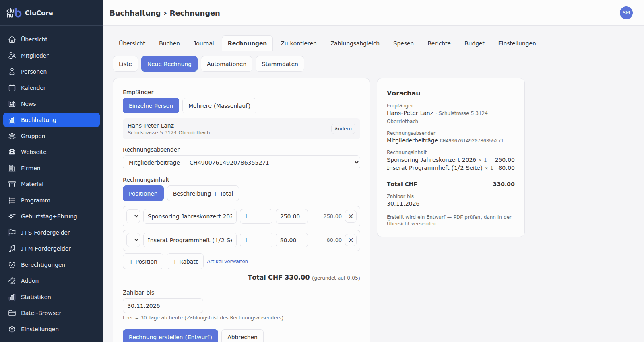This screenshot has width=644, height=342.
Task: Go to the Berichte tab
Action: coord(439,43)
